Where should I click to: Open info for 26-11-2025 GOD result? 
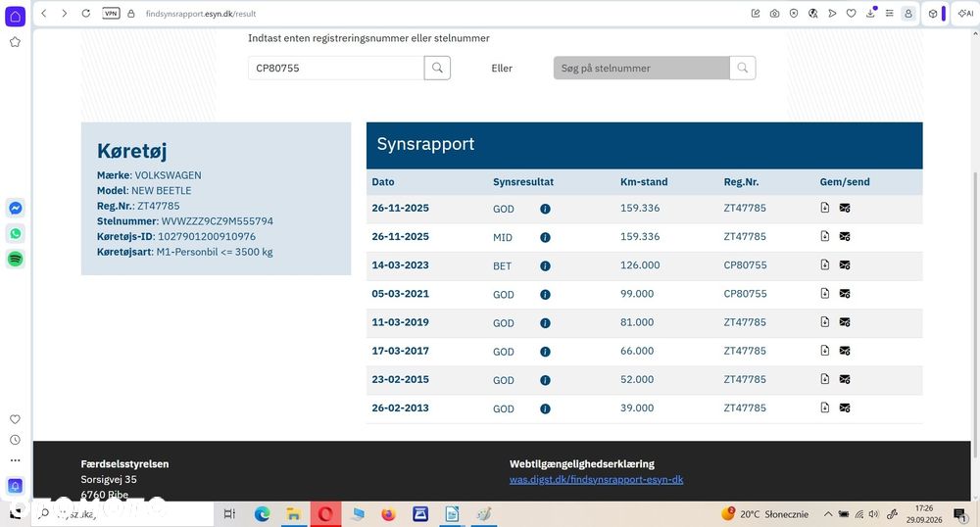545,210
